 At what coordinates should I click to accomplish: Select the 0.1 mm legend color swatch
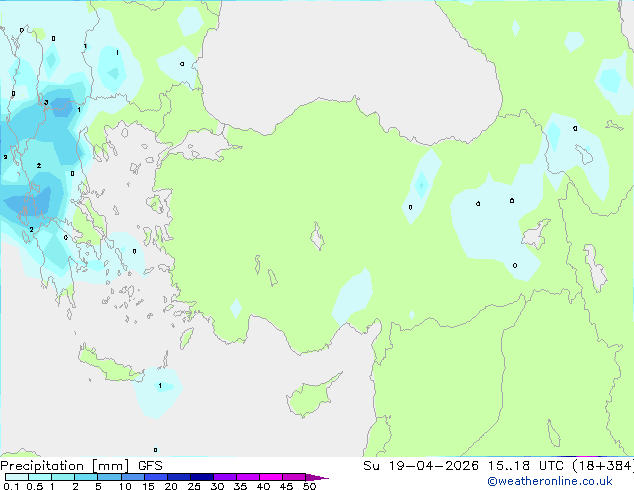point(17,477)
